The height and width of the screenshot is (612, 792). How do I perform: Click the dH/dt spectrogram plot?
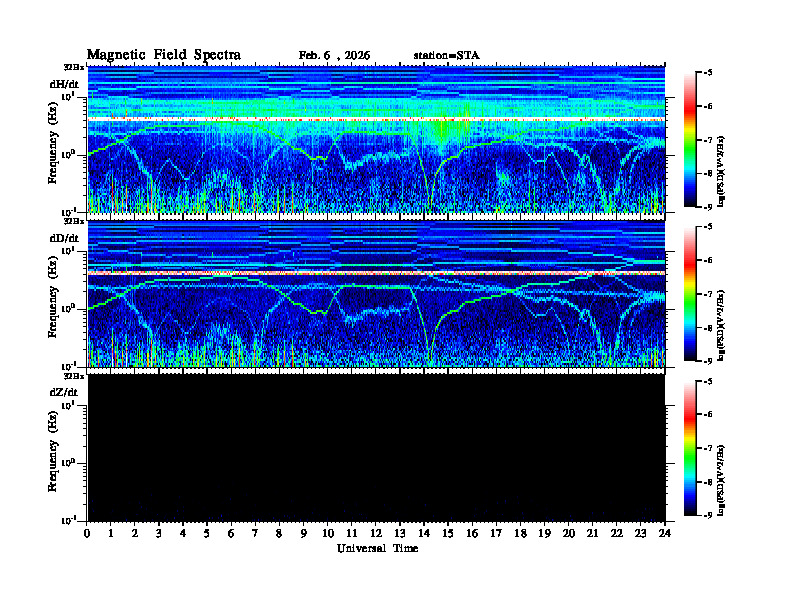tap(376, 139)
